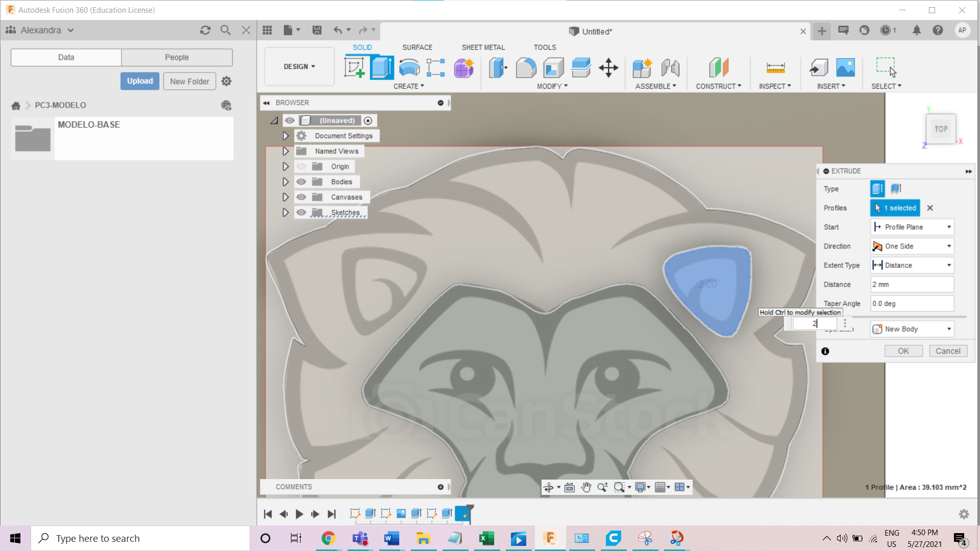Click the Extrude tool in toolbar
Viewport: 980px width, 551px height.
(x=382, y=67)
